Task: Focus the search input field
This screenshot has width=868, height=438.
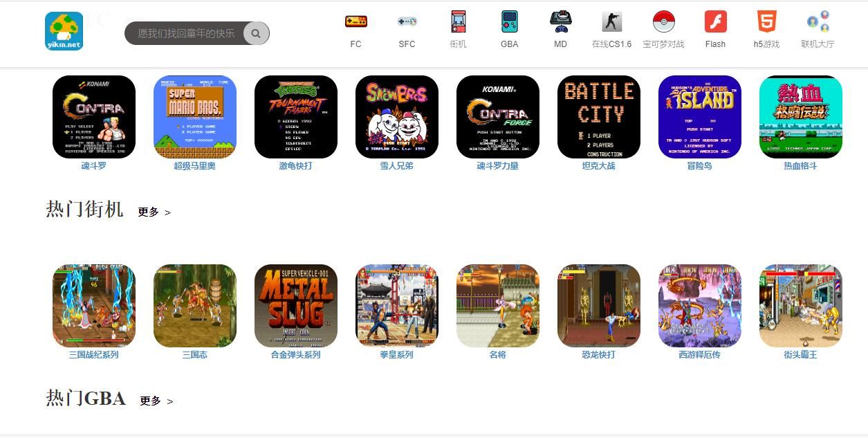Action: [x=185, y=33]
